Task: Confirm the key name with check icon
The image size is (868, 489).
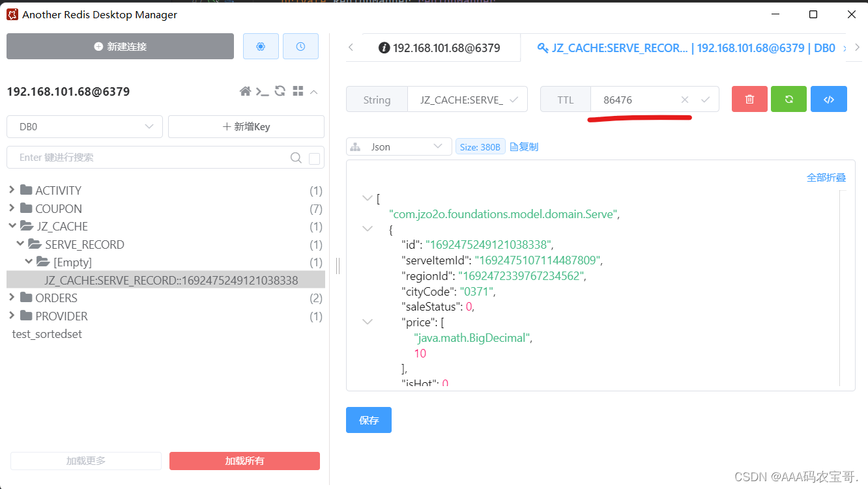Action: pyautogui.click(x=514, y=100)
